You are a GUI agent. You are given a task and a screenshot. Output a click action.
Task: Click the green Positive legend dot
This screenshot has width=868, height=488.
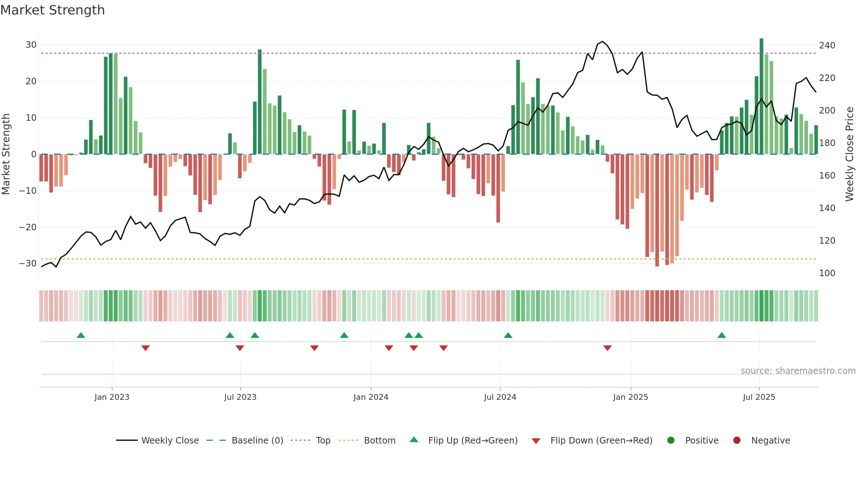coord(671,440)
